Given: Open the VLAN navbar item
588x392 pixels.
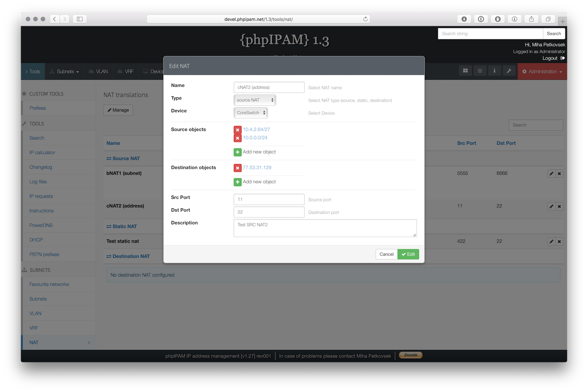Looking at the screenshot, I should tap(98, 72).
